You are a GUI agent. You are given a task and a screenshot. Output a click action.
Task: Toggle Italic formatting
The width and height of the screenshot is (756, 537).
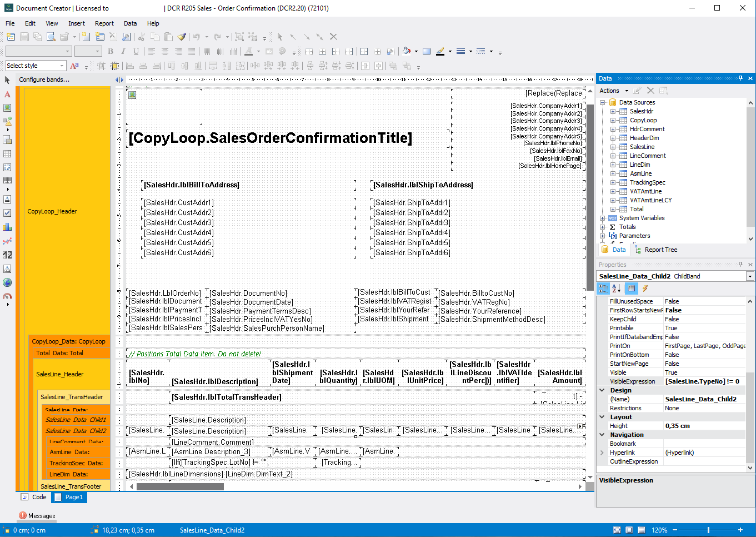pyautogui.click(x=123, y=51)
